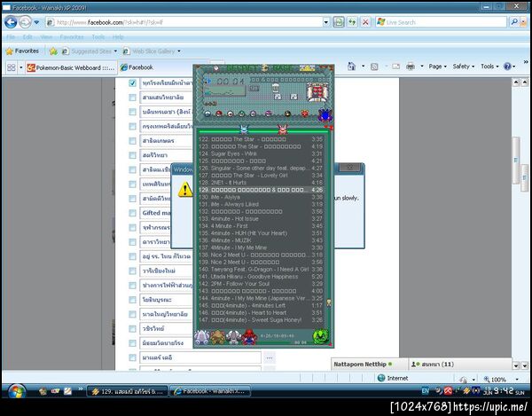
Task: Open the address bar dropdown arrow
Action: click(x=325, y=22)
